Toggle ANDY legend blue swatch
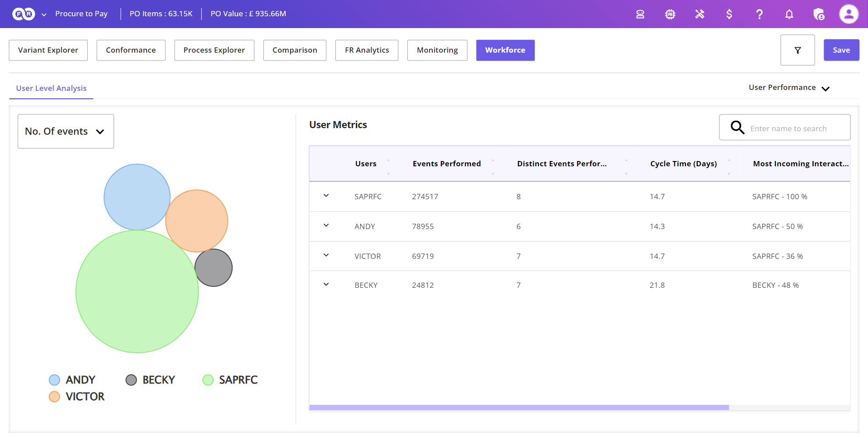Image resolution: width=868 pixels, height=437 pixels. 54,380
